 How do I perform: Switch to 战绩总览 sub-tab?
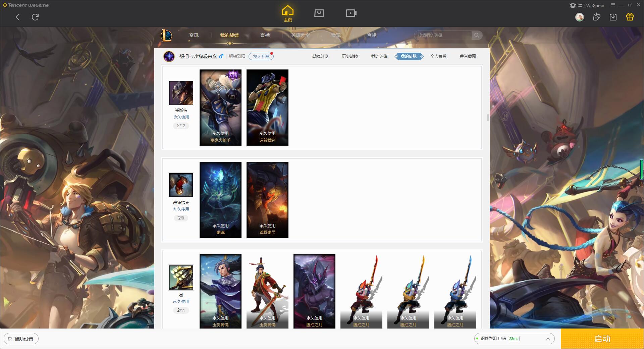pyautogui.click(x=320, y=56)
